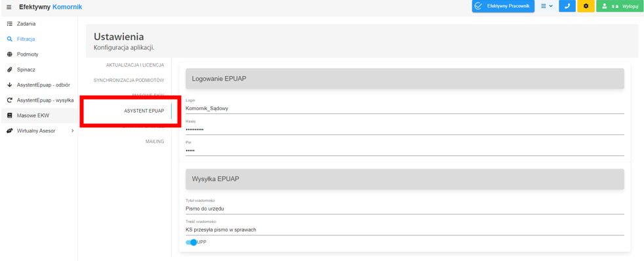Open the Podmioty globe icon
Screen dimensions: 644x261
(x=10, y=54)
